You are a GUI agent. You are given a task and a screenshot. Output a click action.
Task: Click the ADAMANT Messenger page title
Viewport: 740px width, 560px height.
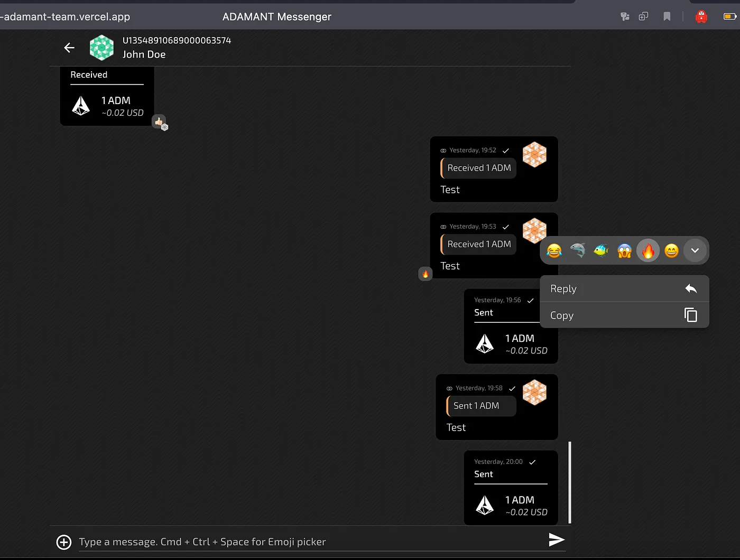coord(277,16)
